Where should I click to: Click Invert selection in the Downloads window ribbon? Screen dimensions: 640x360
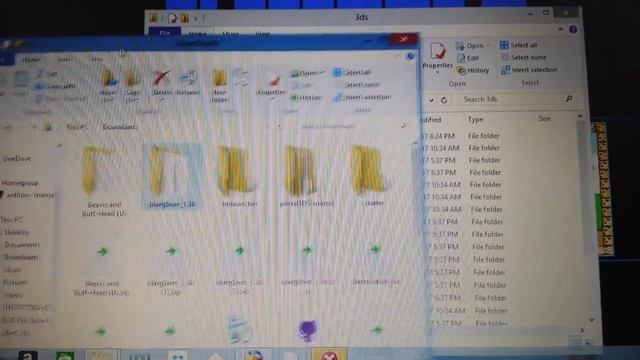click(x=362, y=98)
